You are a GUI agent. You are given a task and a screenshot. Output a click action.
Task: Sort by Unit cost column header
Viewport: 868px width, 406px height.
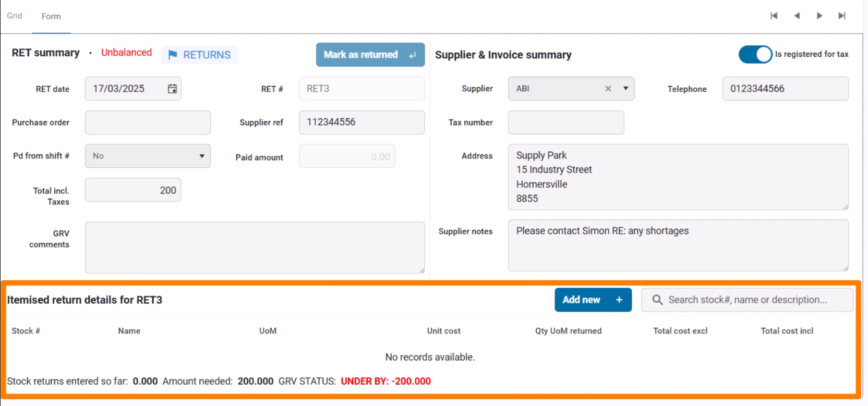443,331
